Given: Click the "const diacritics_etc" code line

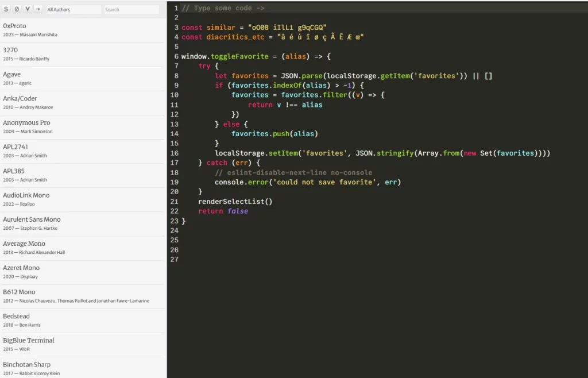Looking at the screenshot, I should click(x=273, y=37).
